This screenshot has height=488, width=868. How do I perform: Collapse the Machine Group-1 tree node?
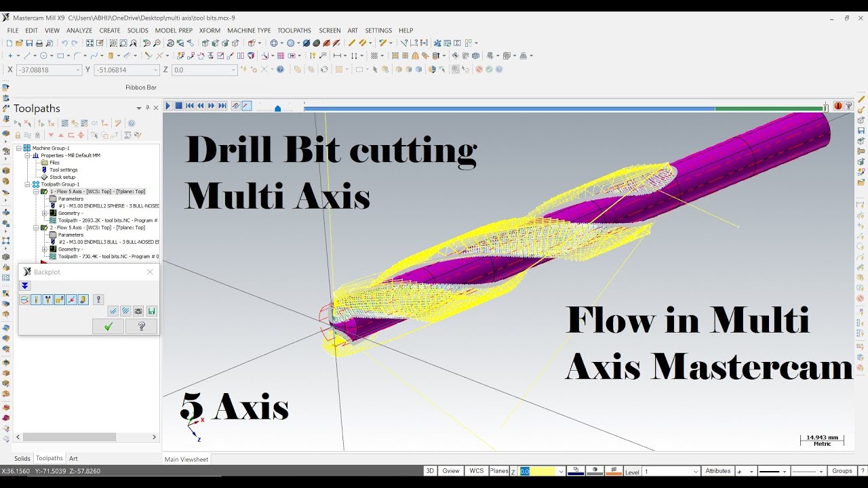click(x=18, y=148)
